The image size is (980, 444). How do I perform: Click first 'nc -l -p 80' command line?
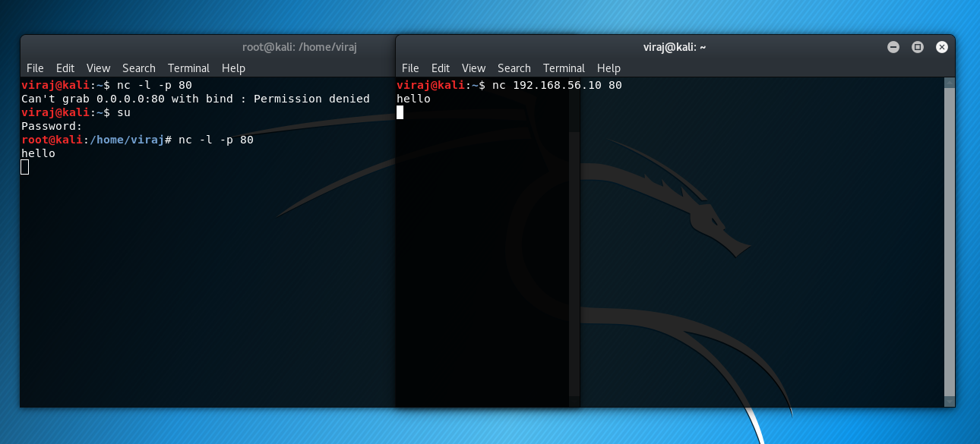point(106,85)
